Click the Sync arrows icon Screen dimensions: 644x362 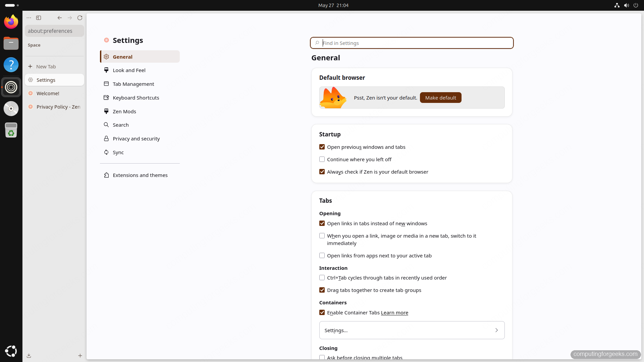click(x=106, y=152)
